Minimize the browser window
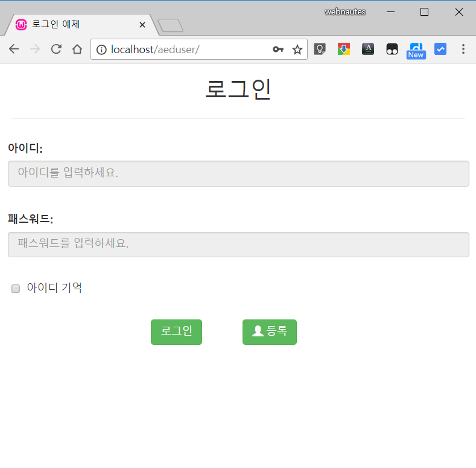 point(390,12)
